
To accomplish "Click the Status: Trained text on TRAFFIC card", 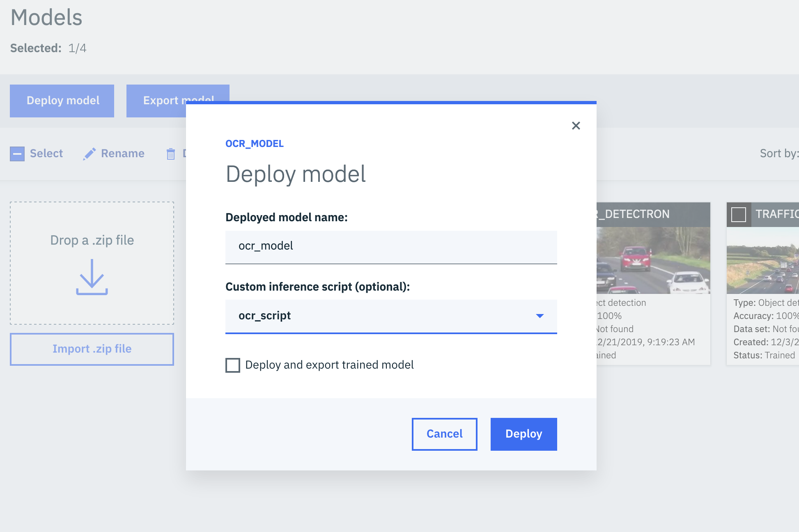I will [764, 355].
